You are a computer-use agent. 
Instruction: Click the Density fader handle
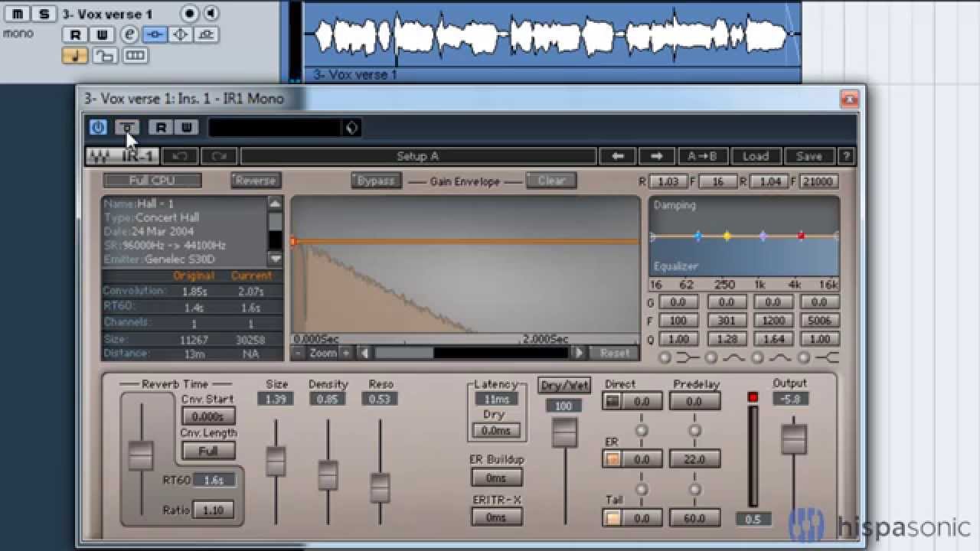[x=328, y=475]
